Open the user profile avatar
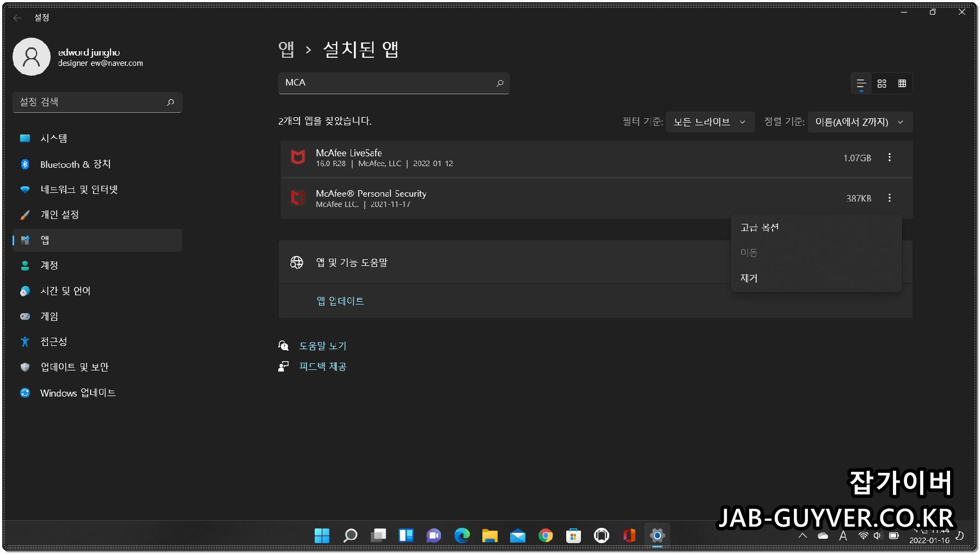 click(32, 57)
